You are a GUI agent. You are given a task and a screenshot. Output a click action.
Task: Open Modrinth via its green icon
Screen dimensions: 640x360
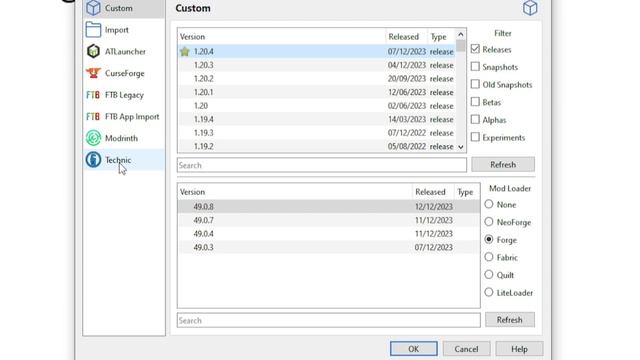tap(93, 138)
